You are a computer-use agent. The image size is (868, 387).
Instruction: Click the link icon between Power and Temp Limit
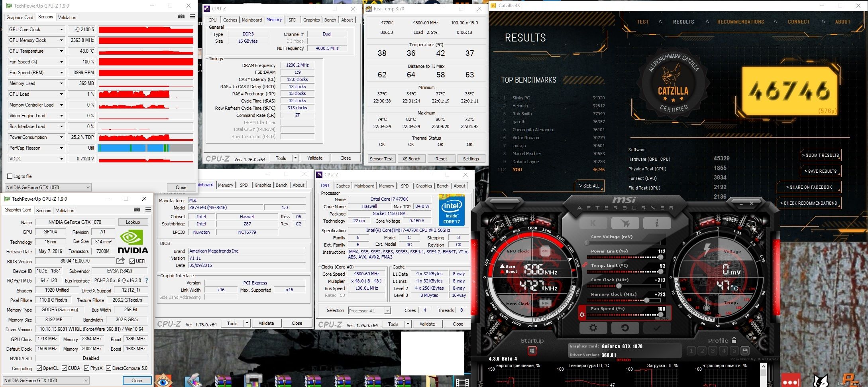585,264
